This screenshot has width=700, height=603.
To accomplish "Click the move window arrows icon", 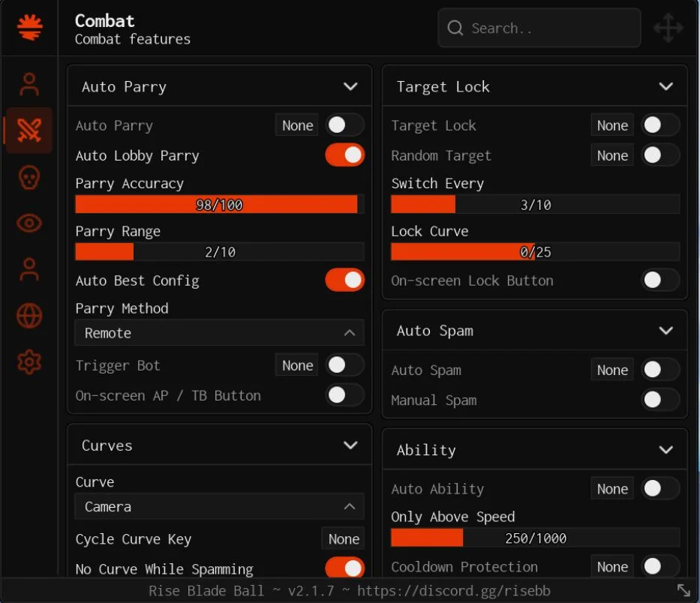I will [668, 28].
